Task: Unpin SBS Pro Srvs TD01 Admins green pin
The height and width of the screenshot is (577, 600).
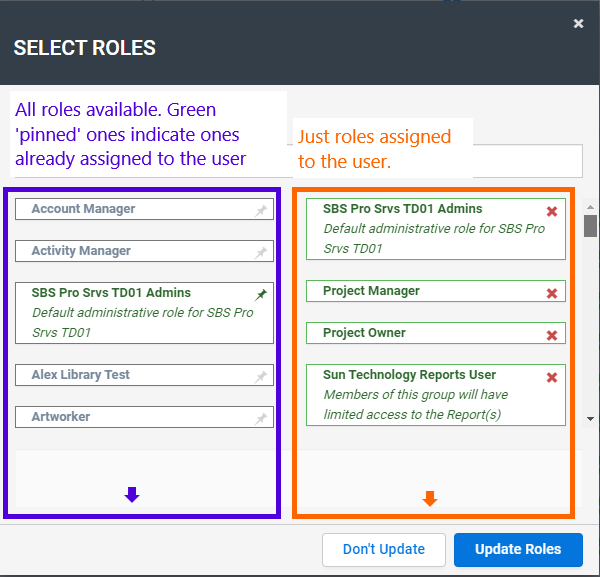Action: (261, 295)
